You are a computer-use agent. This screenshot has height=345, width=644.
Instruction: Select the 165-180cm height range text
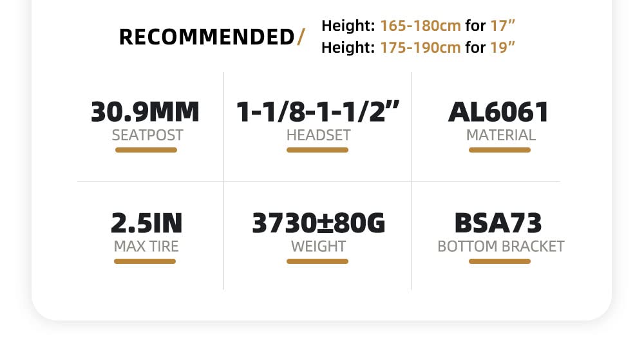(x=421, y=26)
